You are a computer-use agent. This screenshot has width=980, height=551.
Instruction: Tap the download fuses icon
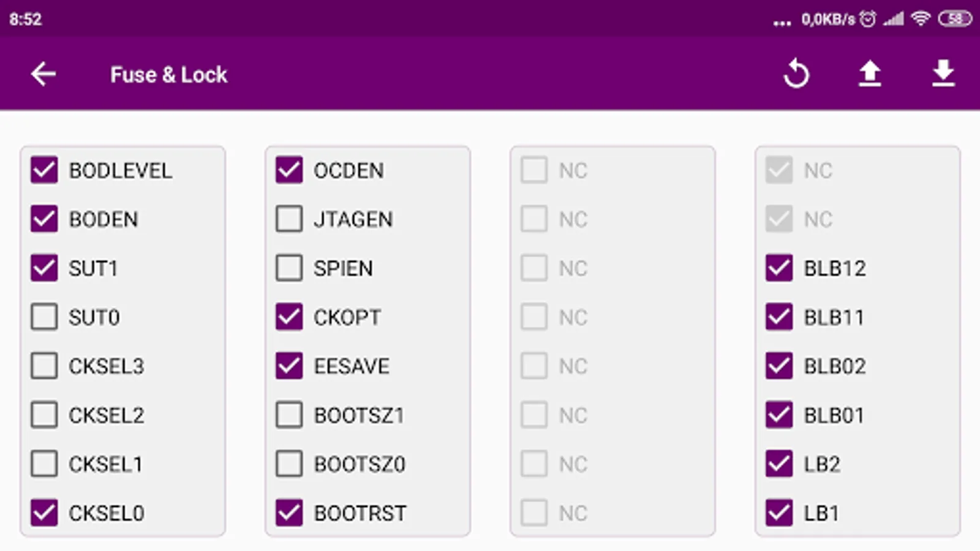(x=943, y=74)
